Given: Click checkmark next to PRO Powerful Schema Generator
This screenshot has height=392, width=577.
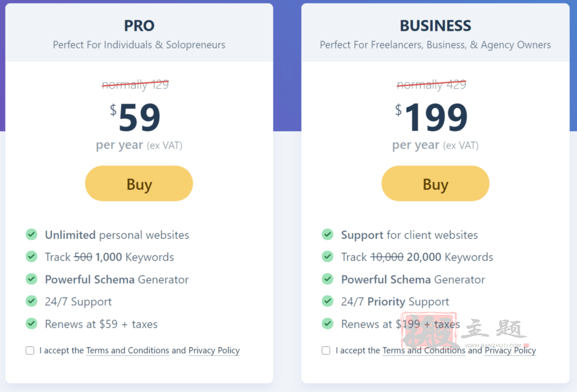Looking at the screenshot, I should pyautogui.click(x=32, y=279).
